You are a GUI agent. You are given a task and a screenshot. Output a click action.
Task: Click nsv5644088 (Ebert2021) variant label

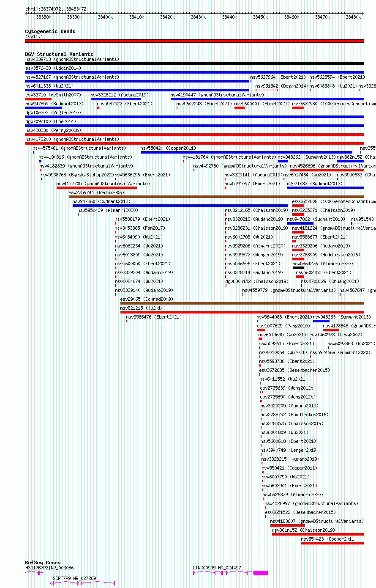(x=284, y=317)
